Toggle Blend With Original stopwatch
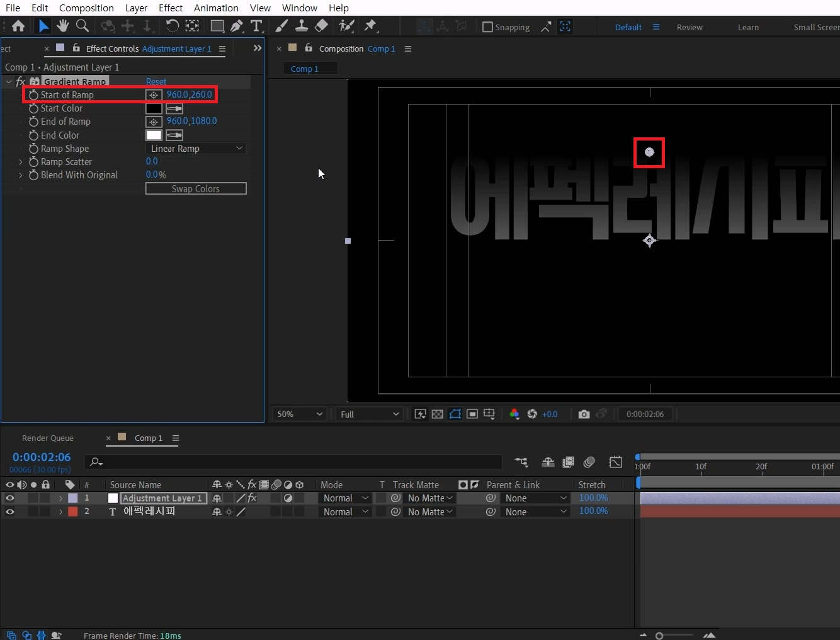Image resolution: width=840 pixels, height=640 pixels. tap(34, 175)
